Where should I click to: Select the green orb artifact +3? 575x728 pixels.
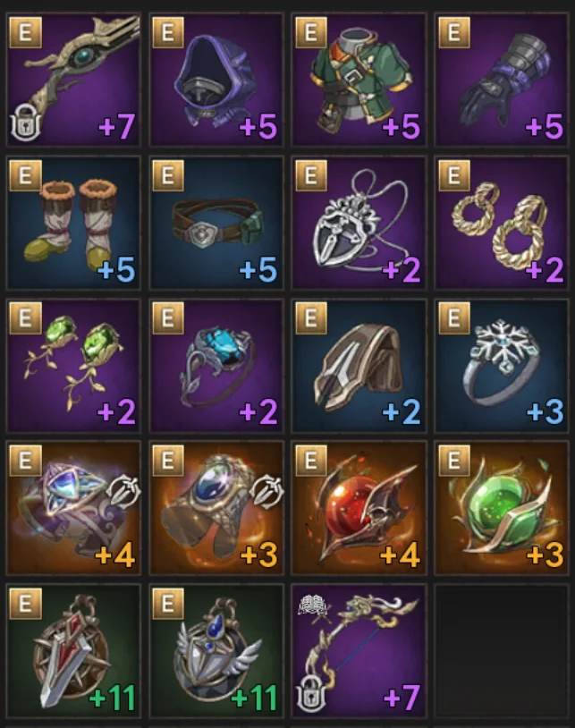(x=502, y=508)
